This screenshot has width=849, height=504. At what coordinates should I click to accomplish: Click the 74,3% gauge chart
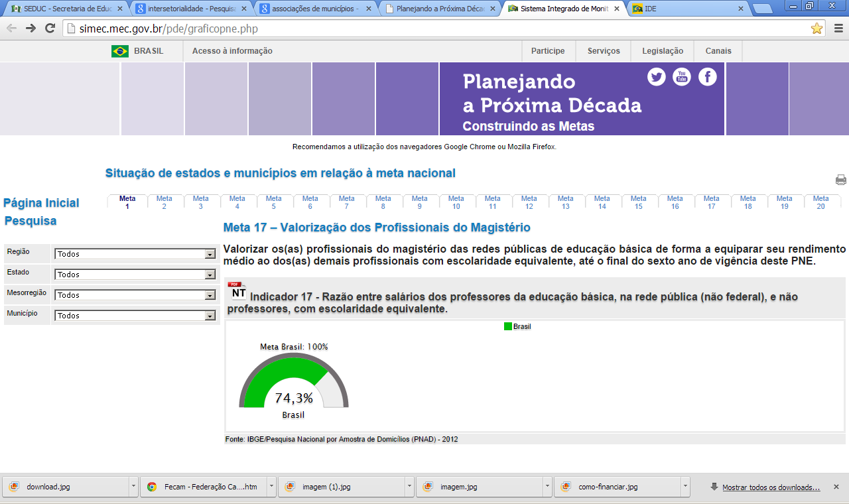tap(294, 381)
